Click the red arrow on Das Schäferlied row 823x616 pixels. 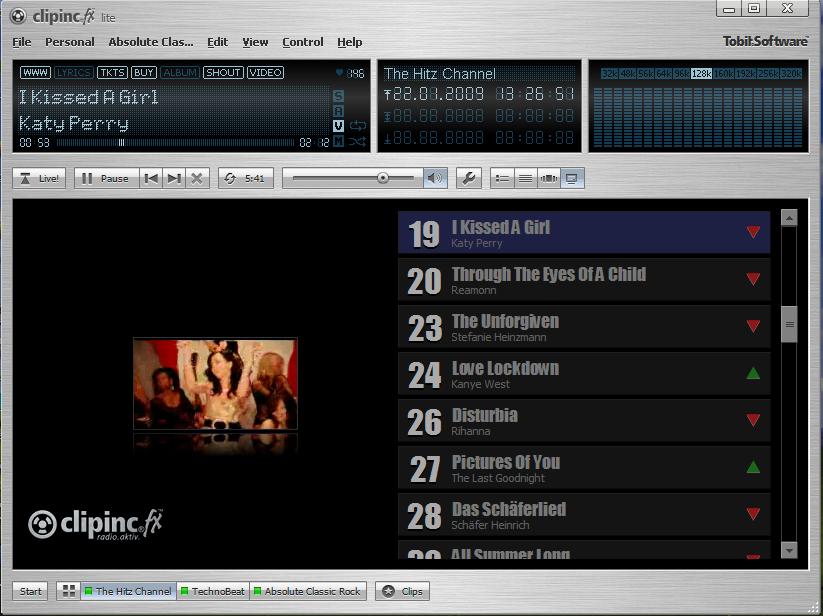click(753, 514)
